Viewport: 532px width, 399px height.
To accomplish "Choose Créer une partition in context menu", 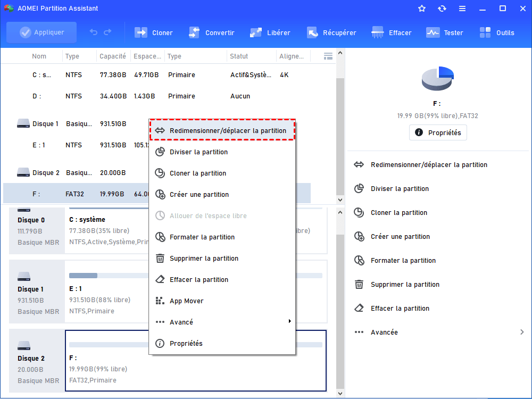I will (222, 194).
